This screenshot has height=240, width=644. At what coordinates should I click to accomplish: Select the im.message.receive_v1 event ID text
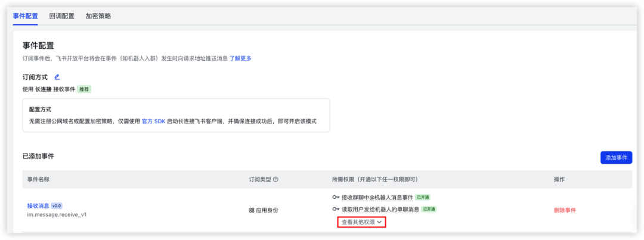point(57,214)
